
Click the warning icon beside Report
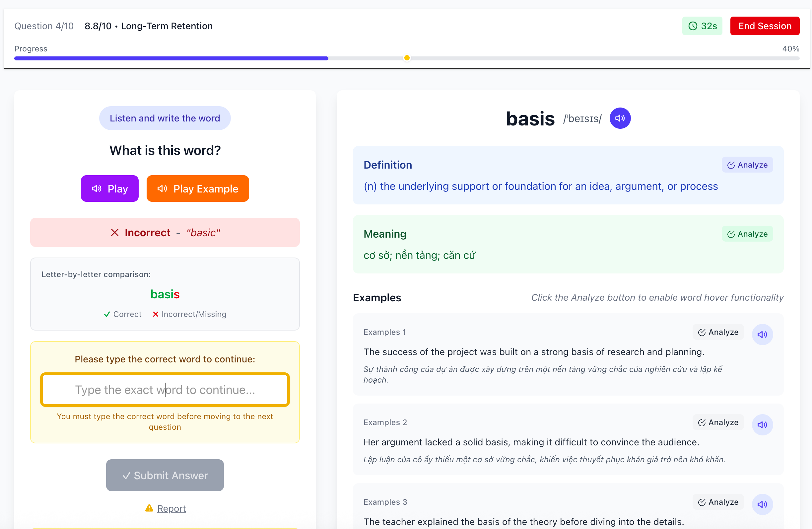click(x=149, y=508)
